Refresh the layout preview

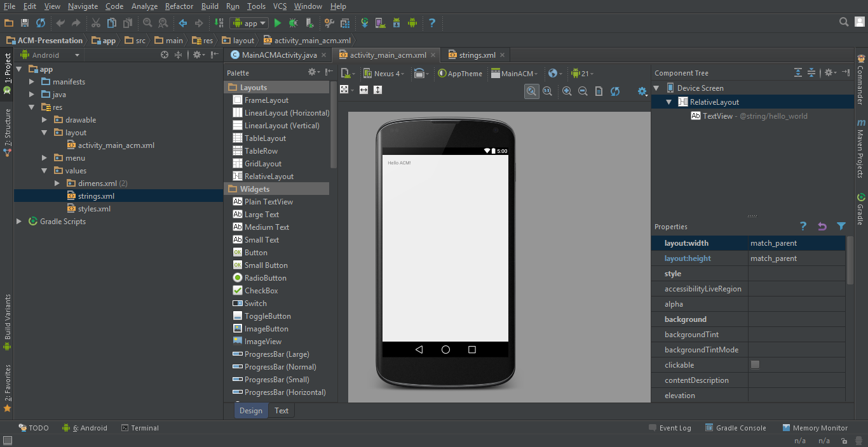[x=615, y=91]
